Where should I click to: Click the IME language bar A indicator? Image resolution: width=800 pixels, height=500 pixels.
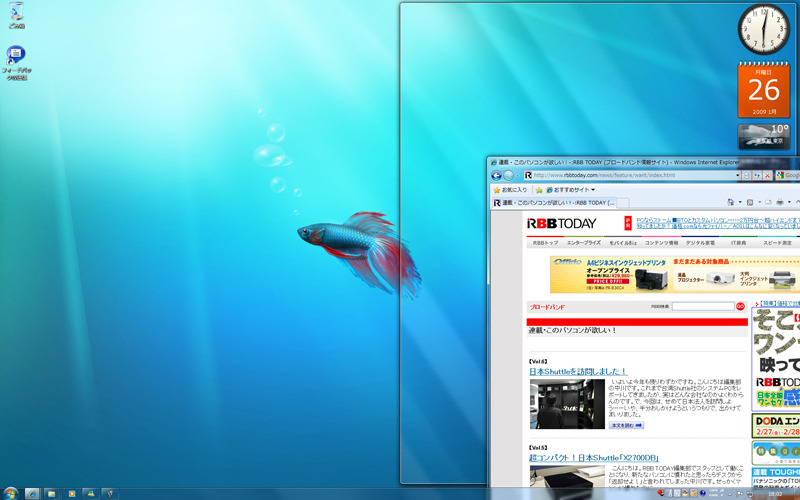click(670, 493)
